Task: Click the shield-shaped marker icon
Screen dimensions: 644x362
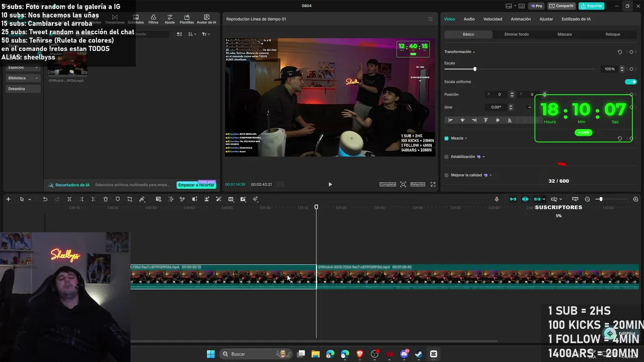Action: click(x=118, y=199)
